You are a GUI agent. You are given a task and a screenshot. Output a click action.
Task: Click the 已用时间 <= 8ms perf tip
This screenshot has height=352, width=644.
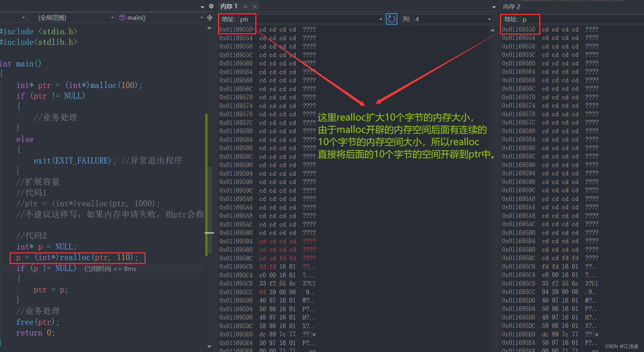click(x=110, y=269)
